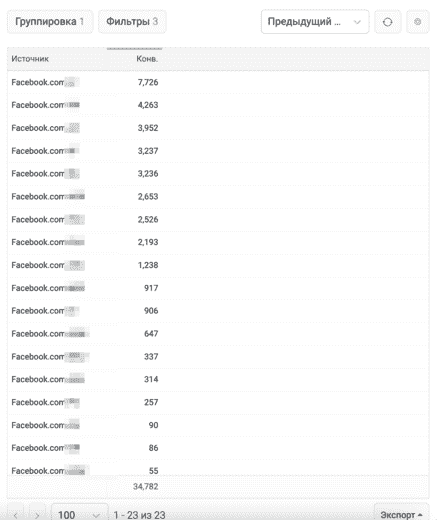
Task: Go to previous page arrow
Action: [16, 515]
